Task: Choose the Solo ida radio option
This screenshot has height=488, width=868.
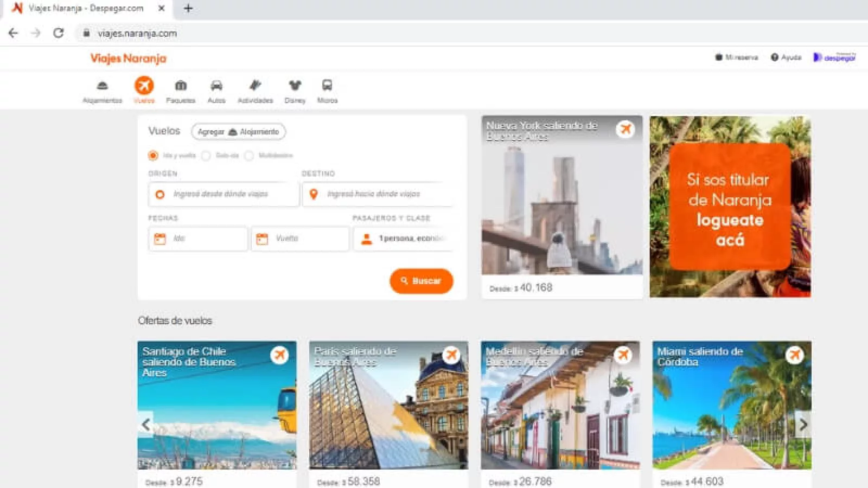Action: coord(206,156)
